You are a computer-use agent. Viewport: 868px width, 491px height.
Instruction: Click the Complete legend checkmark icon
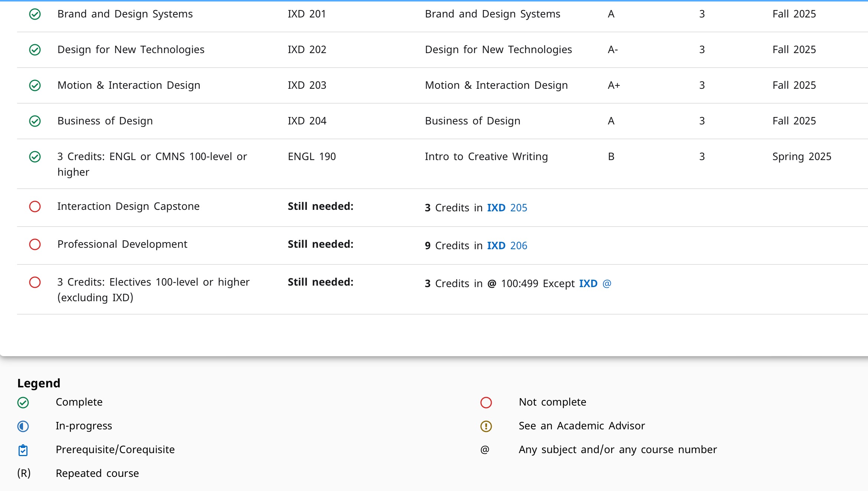click(23, 403)
